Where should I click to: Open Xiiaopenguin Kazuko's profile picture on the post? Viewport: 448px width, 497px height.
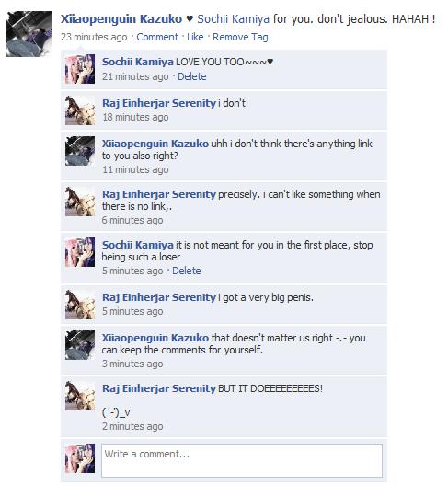[29, 34]
